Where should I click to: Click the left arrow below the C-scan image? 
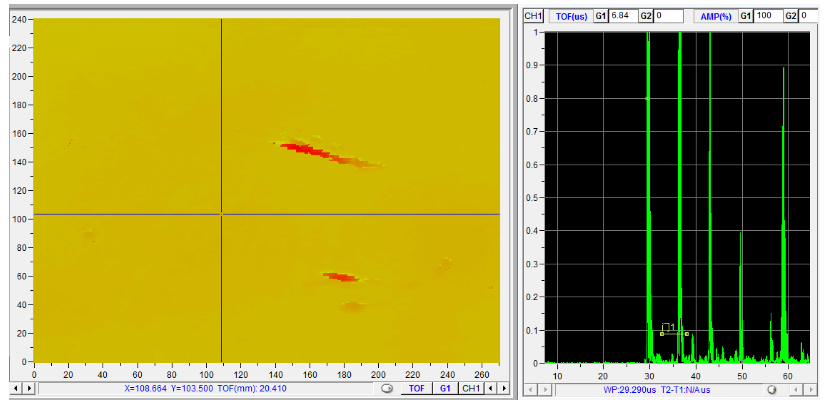pyautogui.click(x=16, y=389)
